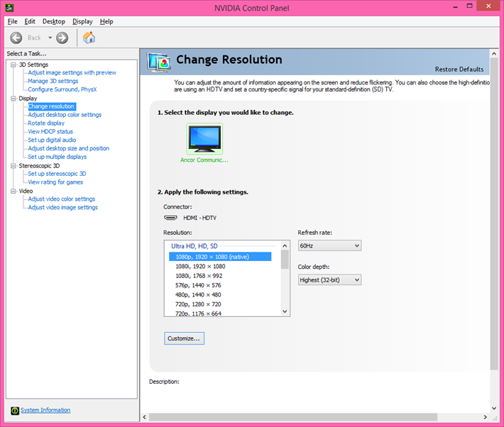Collapse the Video tree node
Viewport: 504px width, 427px height.
13,191
